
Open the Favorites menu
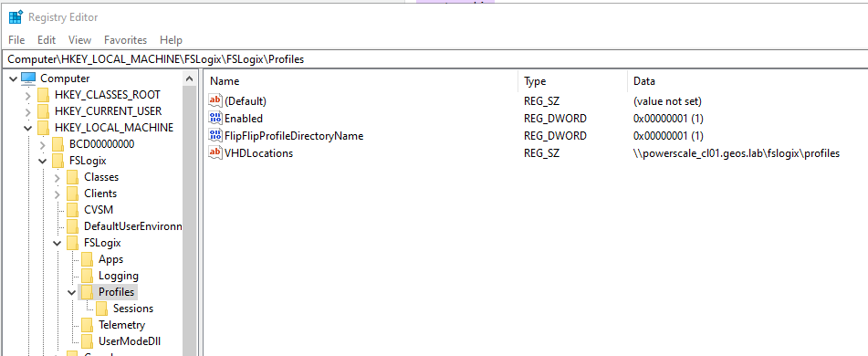(x=126, y=40)
